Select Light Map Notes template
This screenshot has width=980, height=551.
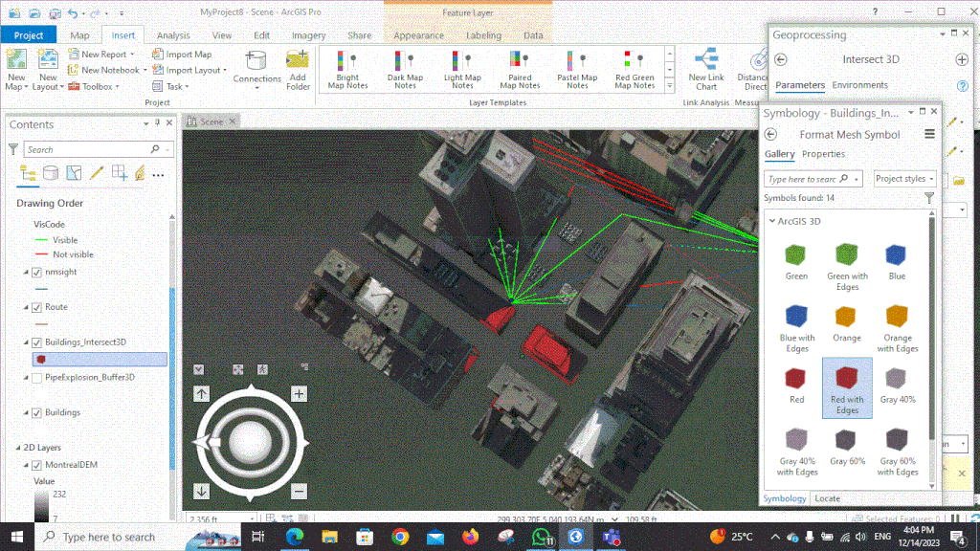pos(462,69)
